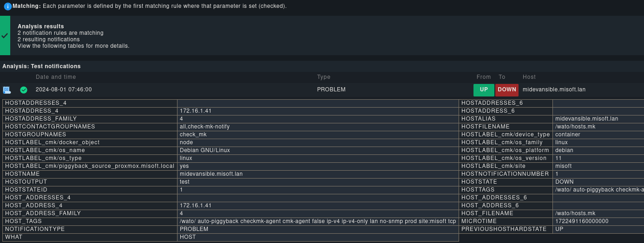Select the "Analysis: Test notifications" table title
Screen dimensions: 644x243
click(x=41, y=66)
